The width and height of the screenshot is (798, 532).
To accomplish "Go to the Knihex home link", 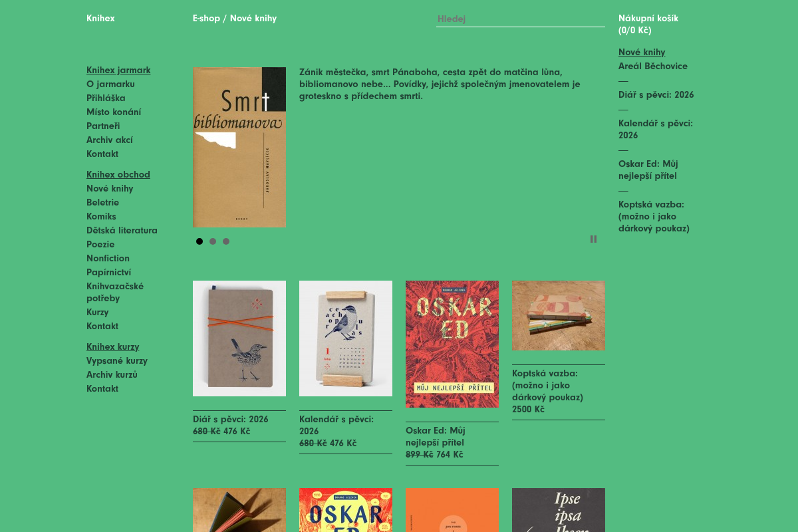I will click(x=100, y=18).
